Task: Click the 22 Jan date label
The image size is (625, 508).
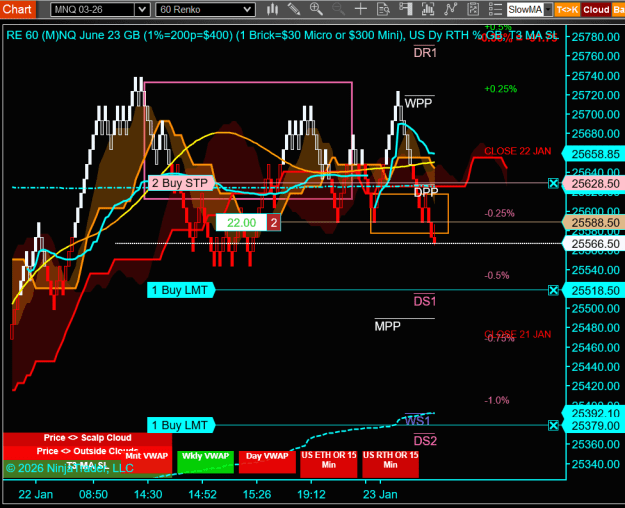Action: (x=35, y=494)
